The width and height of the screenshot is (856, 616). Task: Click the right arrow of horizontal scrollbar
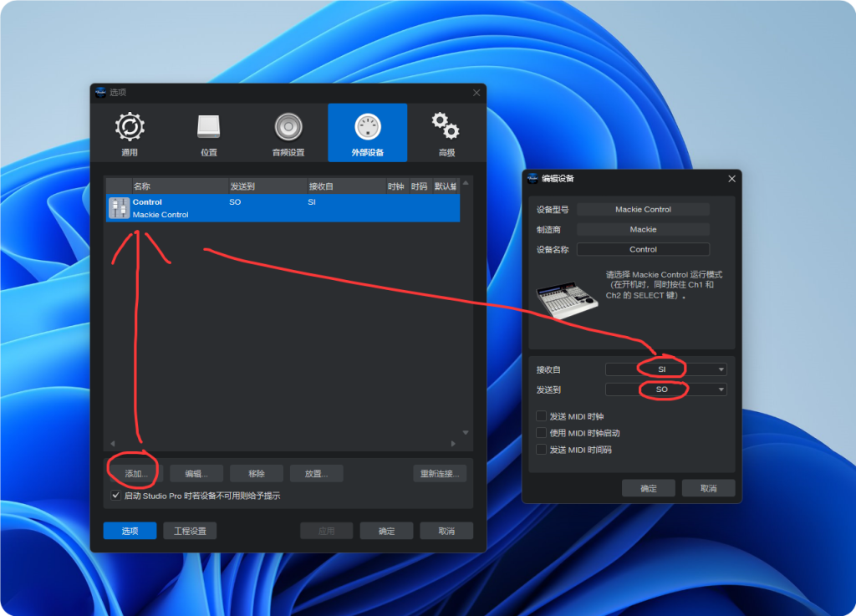pyautogui.click(x=453, y=444)
